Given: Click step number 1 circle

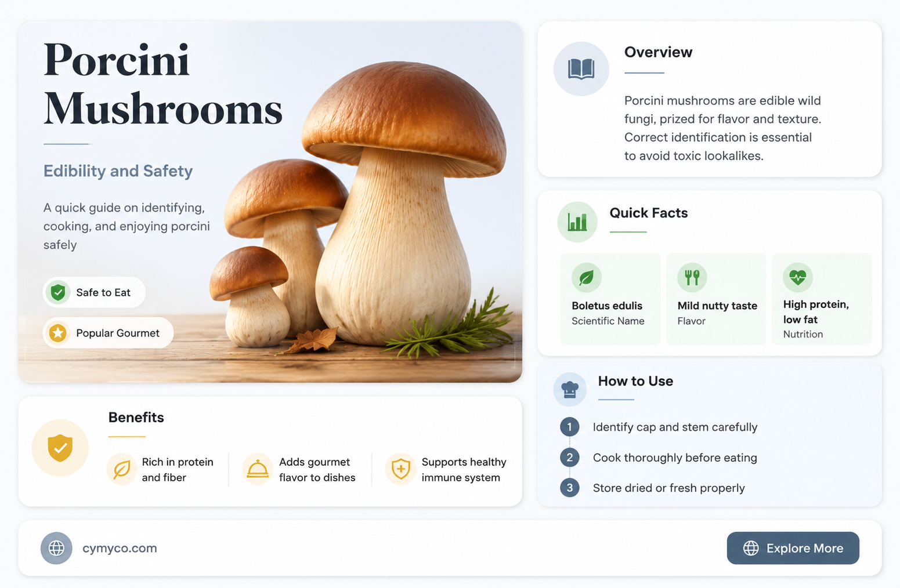Looking at the screenshot, I should coord(570,427).
